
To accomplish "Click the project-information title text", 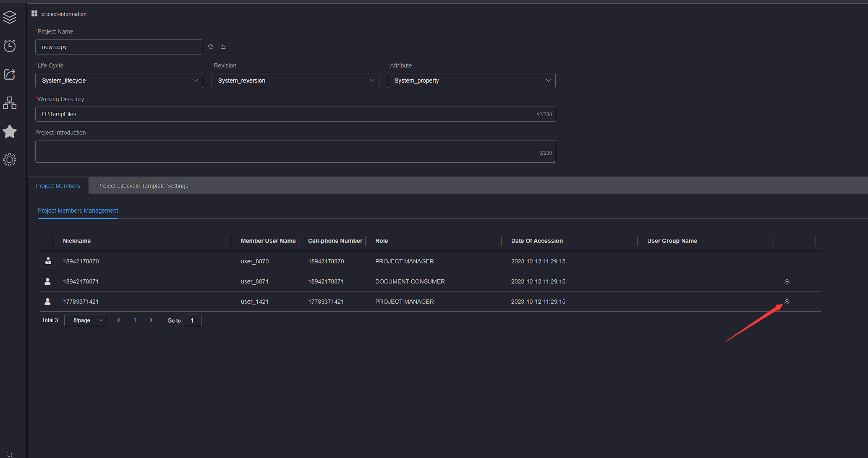I will click(64, 14).
